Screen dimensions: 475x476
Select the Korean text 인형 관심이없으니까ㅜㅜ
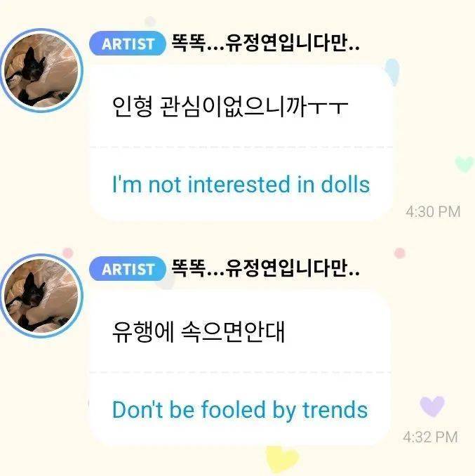[230, 106]
